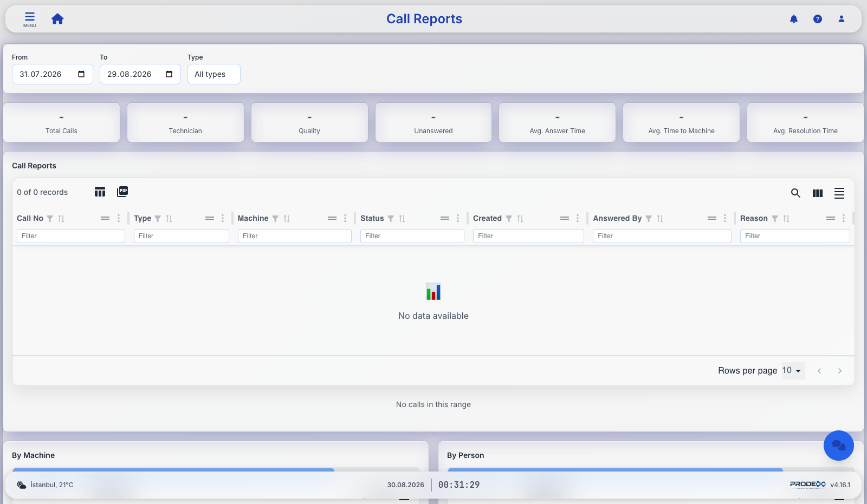Export call reports to PDF
This screenshot has height=504, width=867.
(122, 192)
